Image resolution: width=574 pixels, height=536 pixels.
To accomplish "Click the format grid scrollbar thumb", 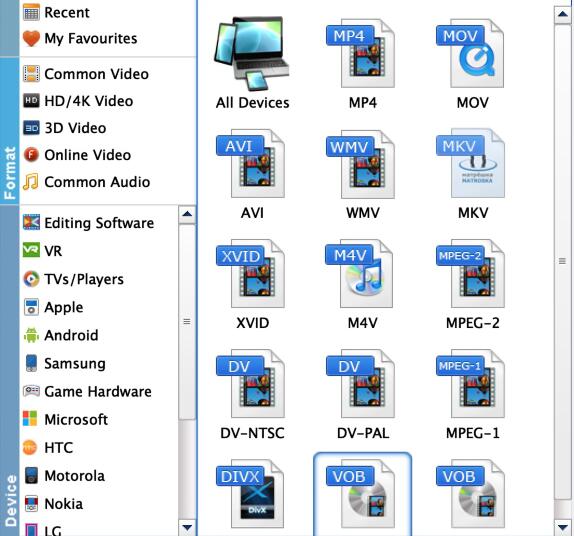I will 562,261.
